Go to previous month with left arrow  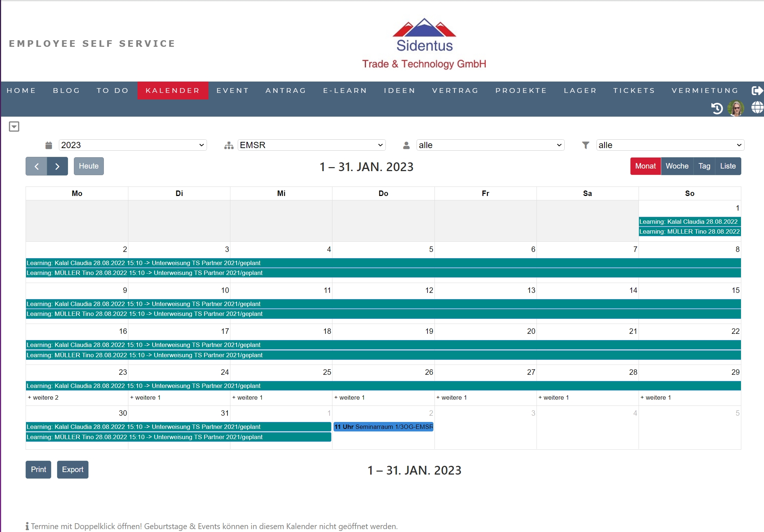point(37,166)
